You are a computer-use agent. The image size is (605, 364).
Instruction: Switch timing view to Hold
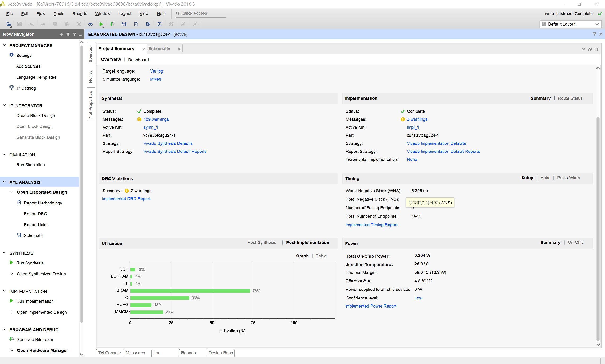pos(544,178)
